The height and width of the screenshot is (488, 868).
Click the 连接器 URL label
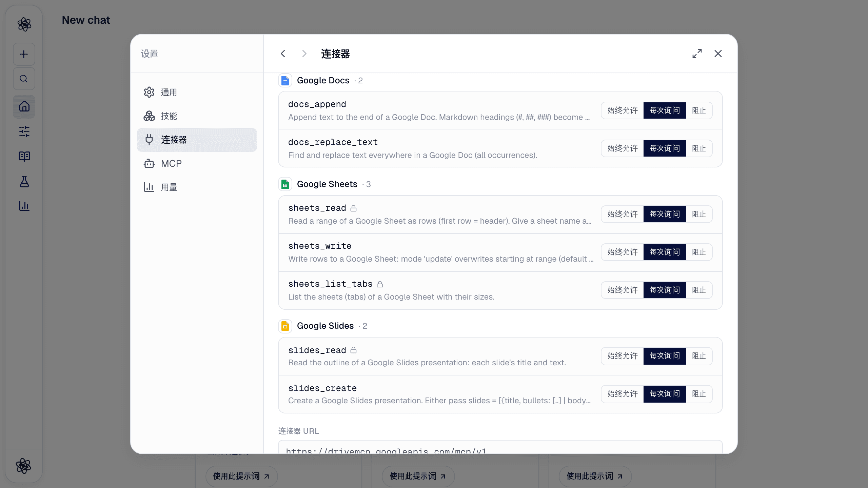(299, 431)
